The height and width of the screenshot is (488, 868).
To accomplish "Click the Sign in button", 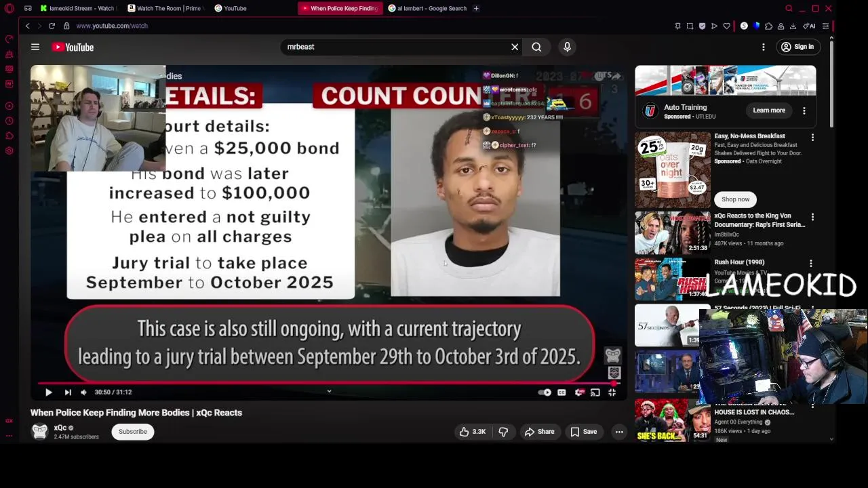I will pos(797,47).
